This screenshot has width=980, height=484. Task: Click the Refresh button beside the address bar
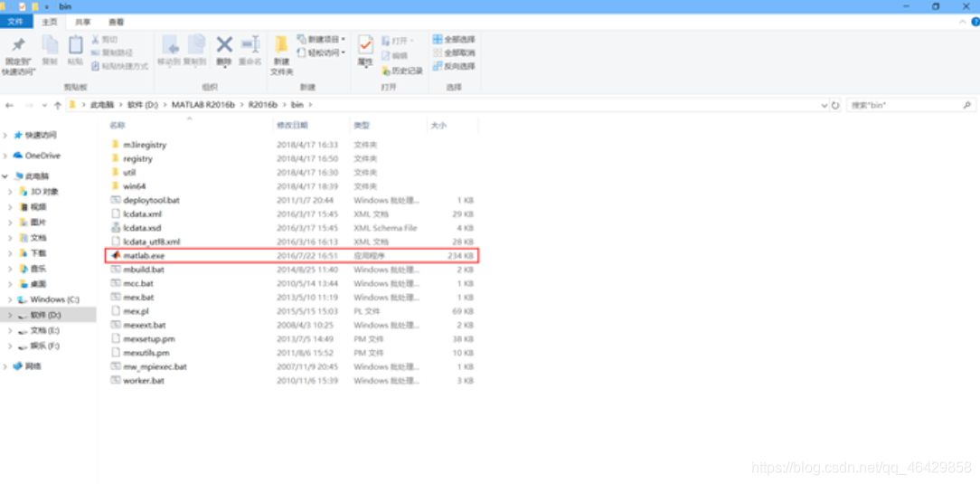835,106
